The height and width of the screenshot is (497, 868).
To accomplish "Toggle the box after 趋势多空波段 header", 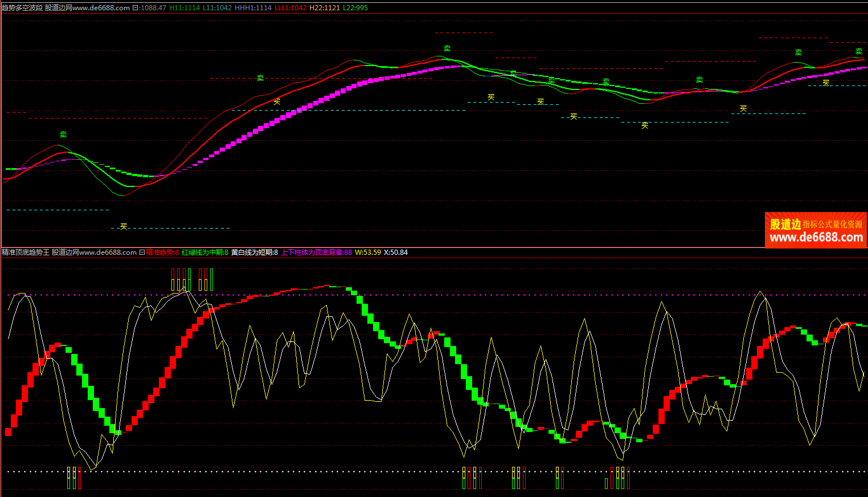I will [x=135, y=8].
